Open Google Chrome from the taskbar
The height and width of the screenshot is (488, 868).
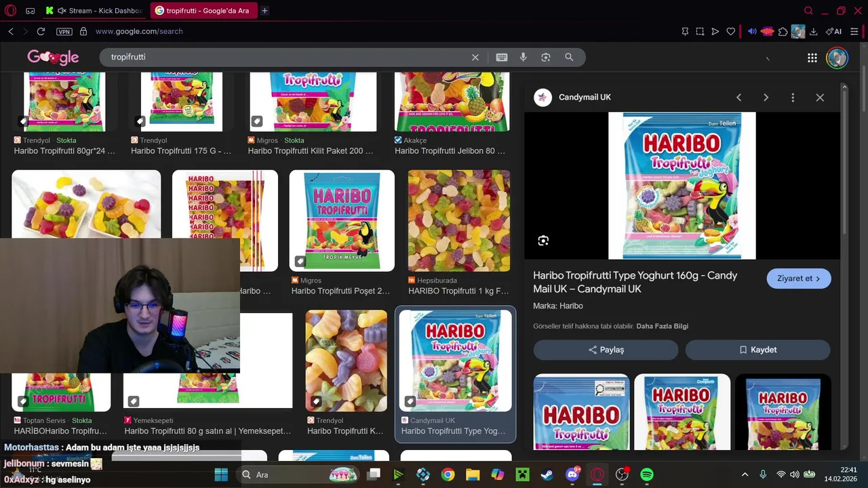pos(448,474)
